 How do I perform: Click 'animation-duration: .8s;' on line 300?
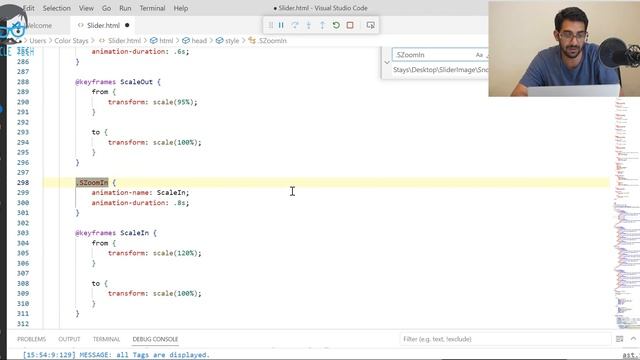click(x=140, y=203)
